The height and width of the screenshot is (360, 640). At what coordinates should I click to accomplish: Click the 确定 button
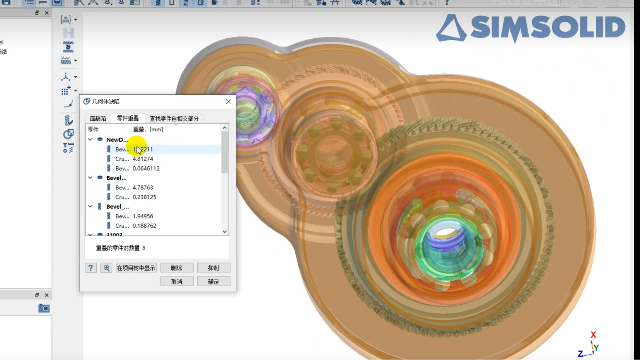click(x=213, y=281)
